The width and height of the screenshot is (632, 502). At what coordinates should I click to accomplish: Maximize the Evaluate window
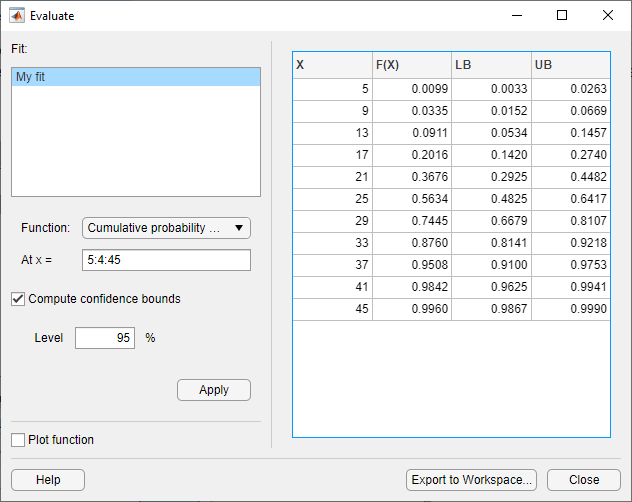562,16
